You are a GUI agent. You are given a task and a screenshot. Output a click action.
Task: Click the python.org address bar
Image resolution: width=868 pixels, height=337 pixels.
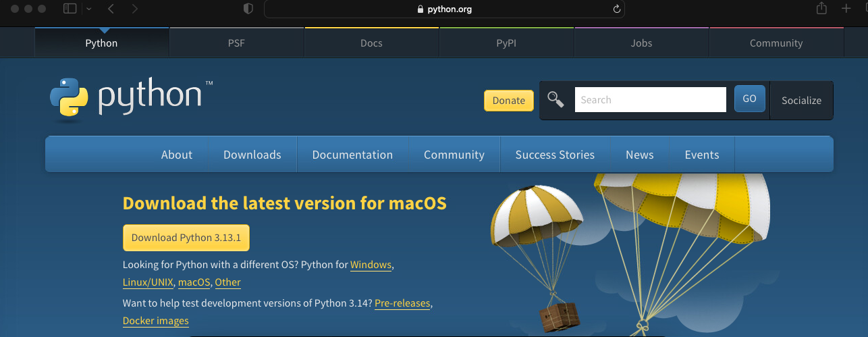tap(444, 9)
